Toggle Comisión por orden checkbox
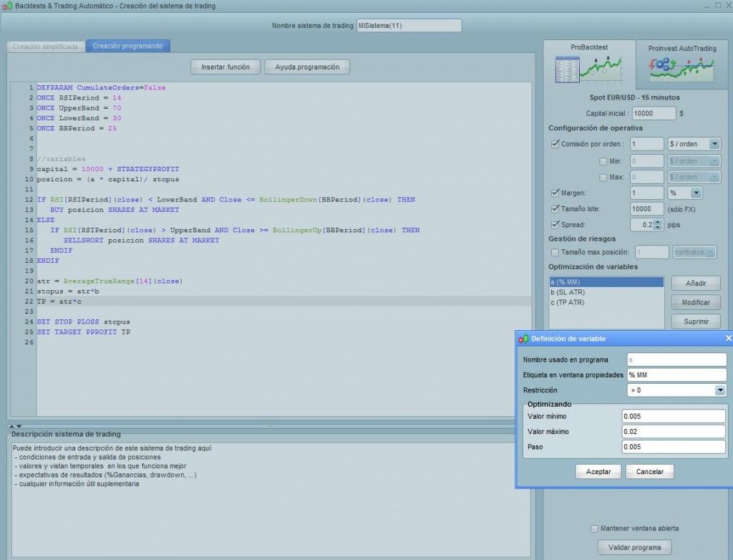The width and height of the screenshot is (733, 560). coord(555,144)
